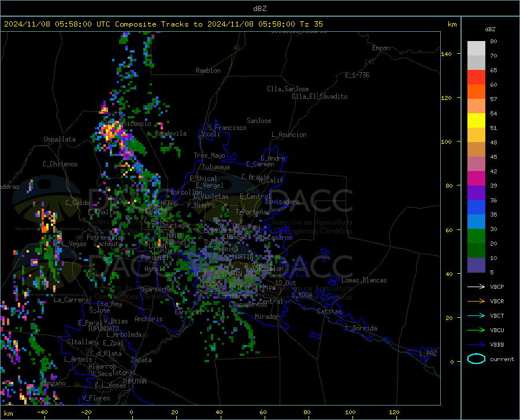Click the 'Tres_Mayo' map label
This screenshot has width=520, height=420.
[209, 155]
